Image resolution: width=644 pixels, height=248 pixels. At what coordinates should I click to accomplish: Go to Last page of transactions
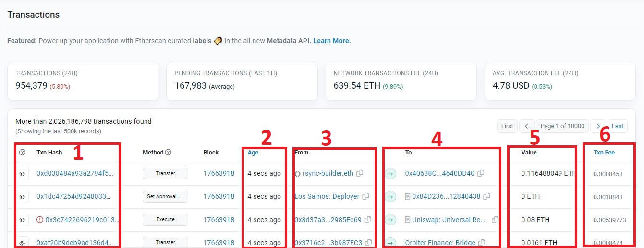tap(618, 126)
